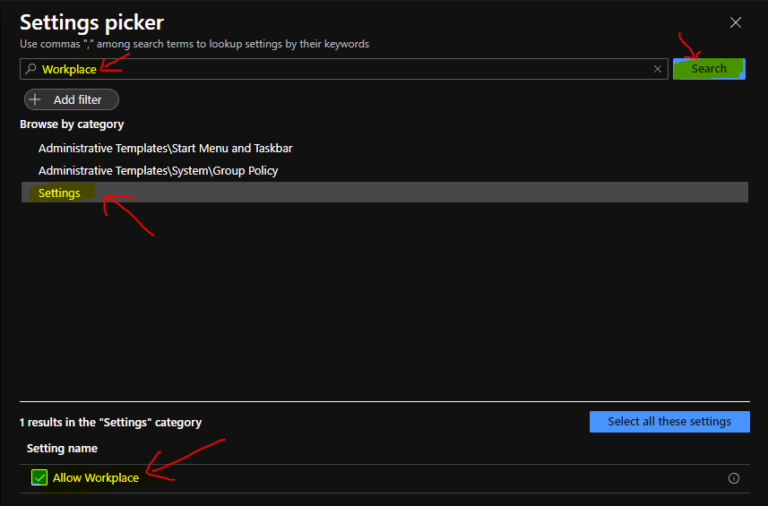
Task: Click the Settings picker title
Action: (x=91, y=22)
